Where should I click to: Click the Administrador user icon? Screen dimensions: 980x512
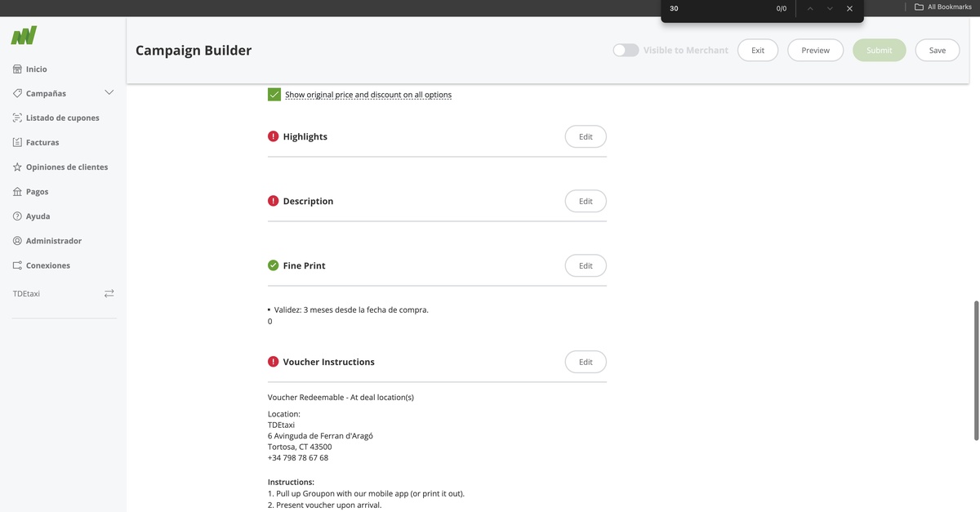tap(17, 241)
